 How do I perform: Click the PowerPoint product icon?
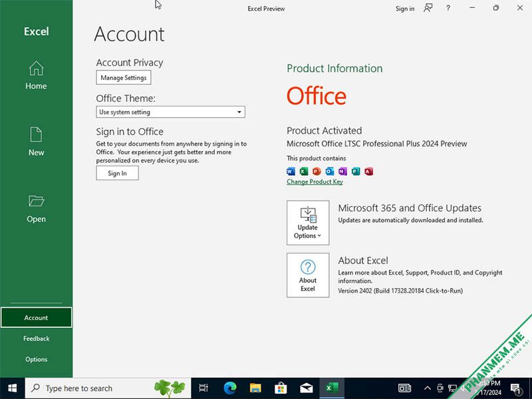tap(317, 172)
